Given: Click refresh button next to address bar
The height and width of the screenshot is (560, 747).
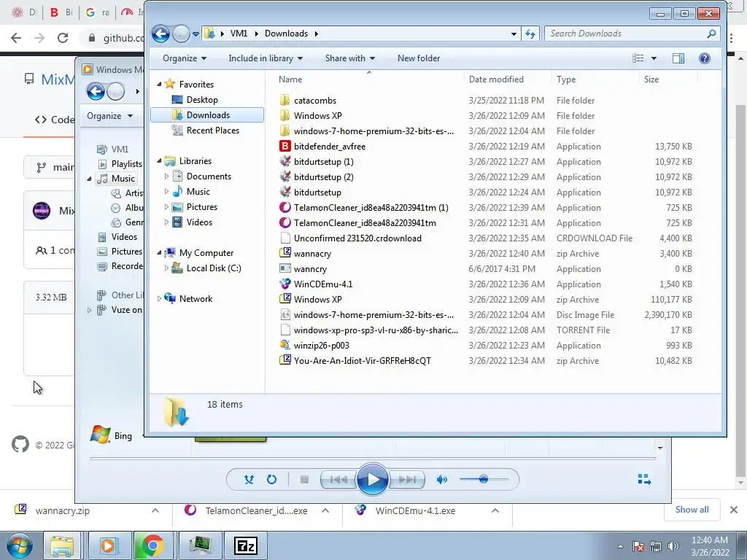Looking at the screenshot, I should point(530,34).
